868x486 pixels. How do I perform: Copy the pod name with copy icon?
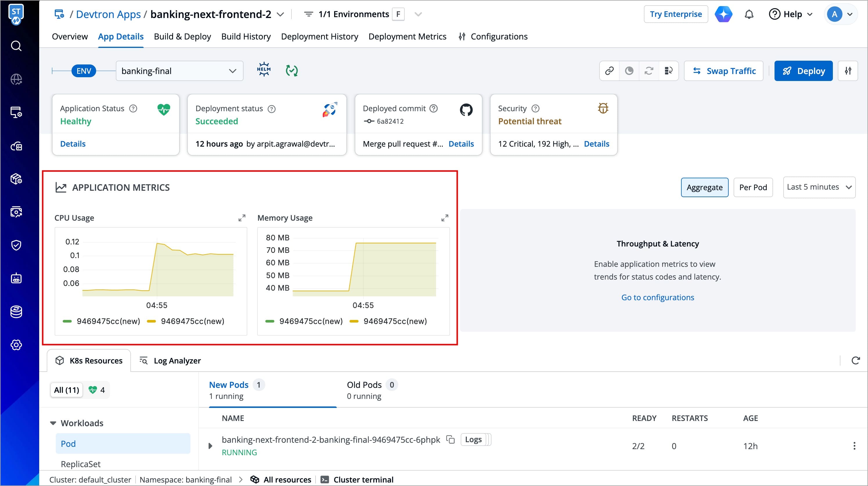click(x=450, y=440)
